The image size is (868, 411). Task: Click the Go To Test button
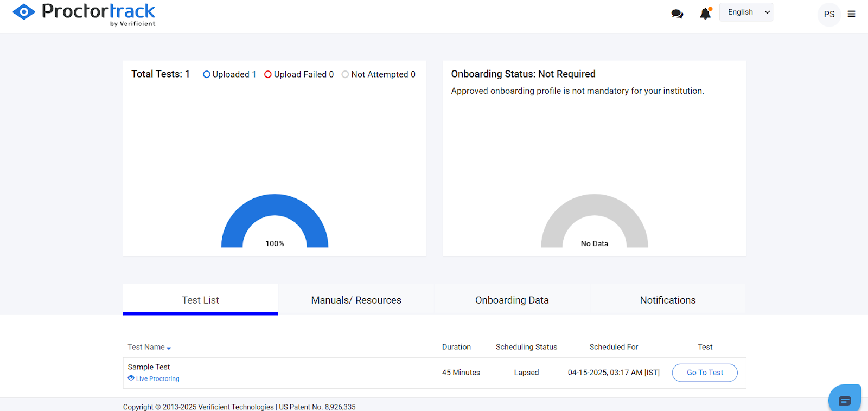(705, 373)
